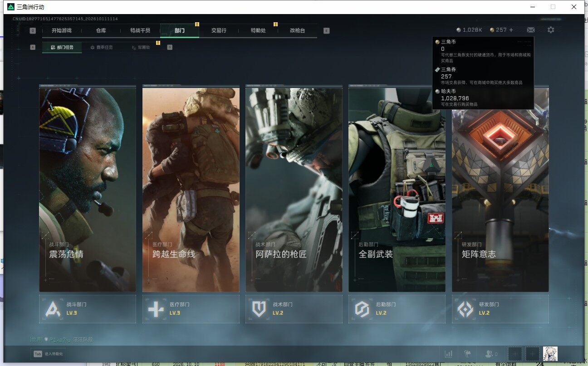The width and height of the screenshot is (588, 366).
Task: Select the 部门任务 sub-tab
Action: pos(62,47)
